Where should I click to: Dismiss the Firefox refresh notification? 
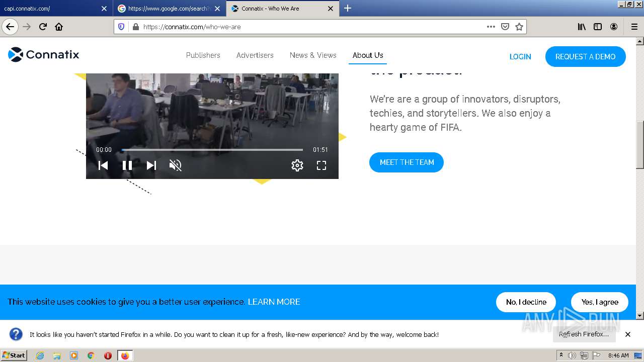(628, 334)
